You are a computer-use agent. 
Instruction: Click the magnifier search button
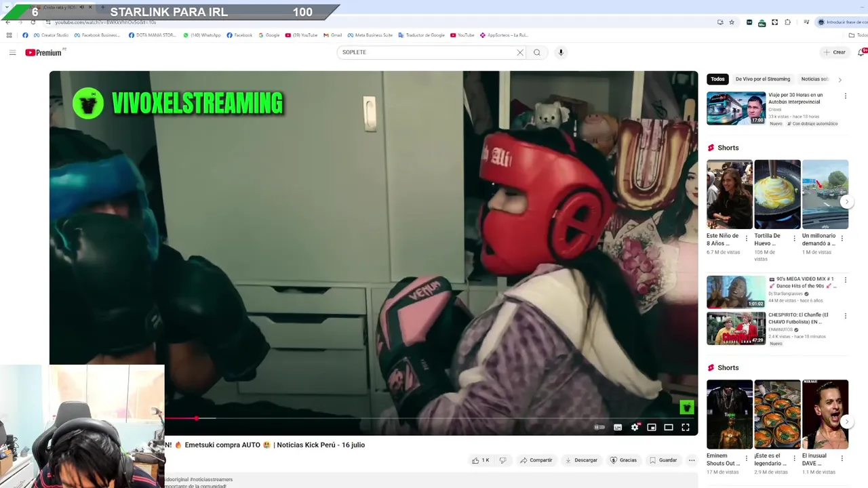[x=537, y=52]
